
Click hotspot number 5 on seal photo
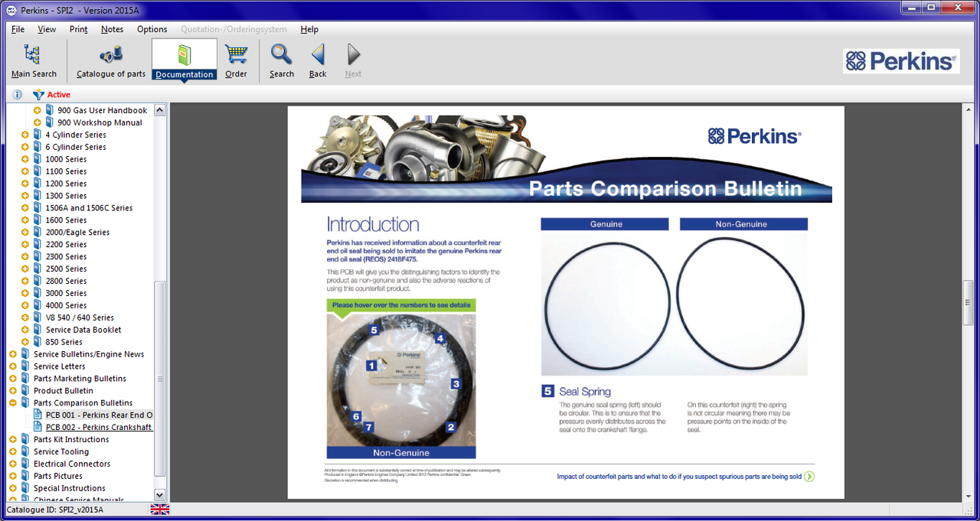(374, 331)
